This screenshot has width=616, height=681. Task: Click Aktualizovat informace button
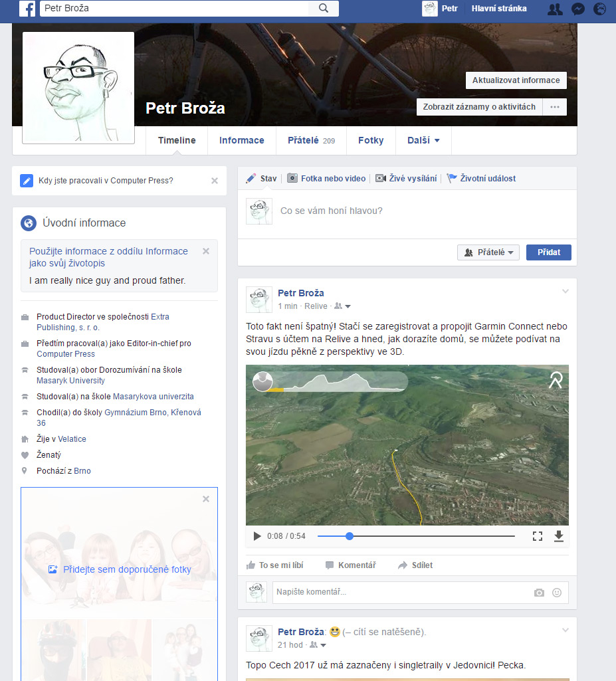[516, 80]
